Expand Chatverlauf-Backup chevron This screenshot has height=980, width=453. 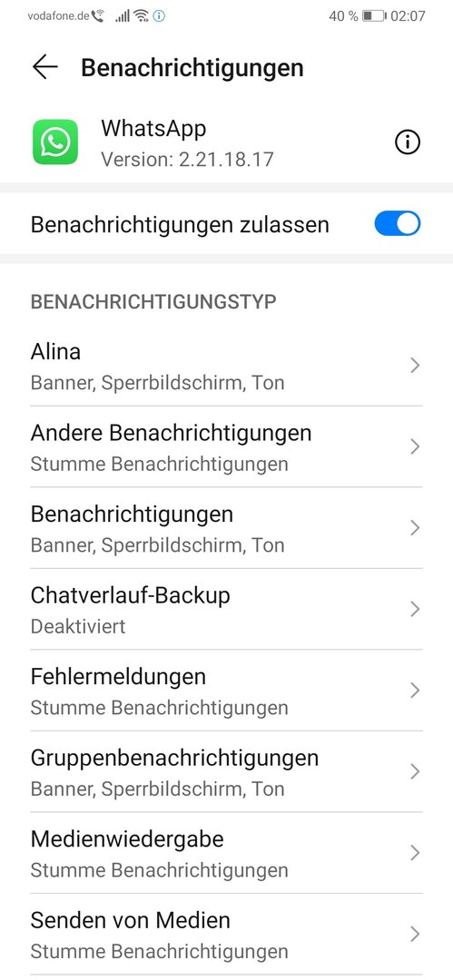pos(414,610)
